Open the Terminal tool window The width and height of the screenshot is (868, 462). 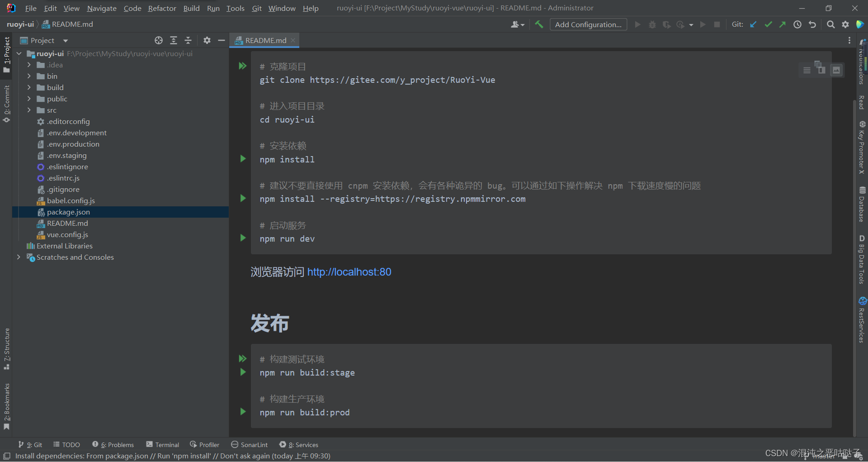[x=163, y=445]
